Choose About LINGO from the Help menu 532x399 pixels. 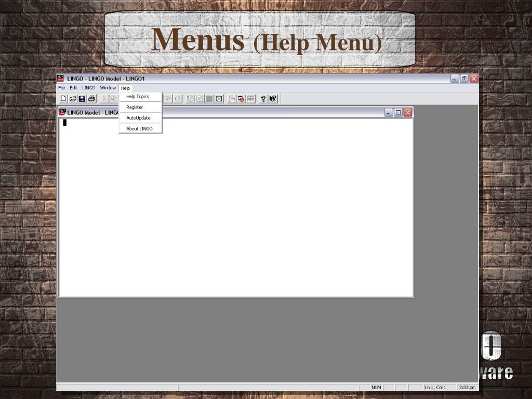[x=140, y=129]
